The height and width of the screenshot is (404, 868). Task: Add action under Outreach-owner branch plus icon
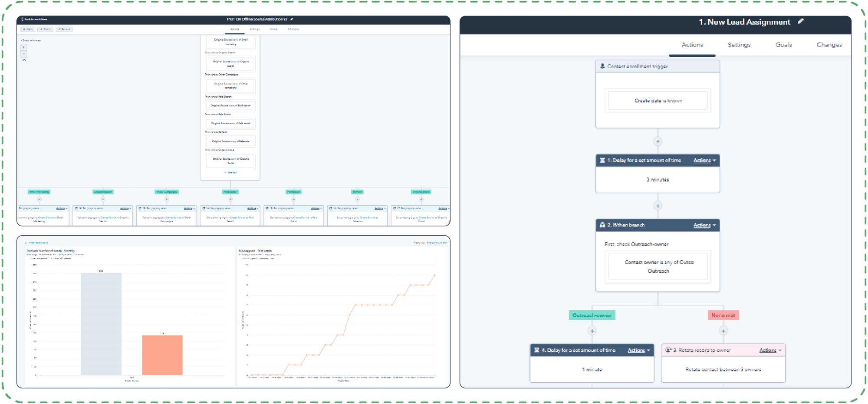[x=592, y=331]
